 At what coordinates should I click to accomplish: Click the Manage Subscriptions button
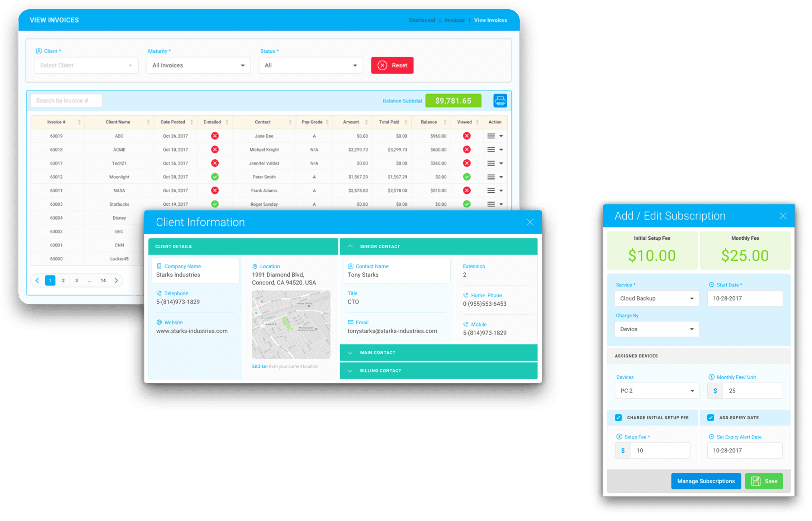[706, 481]
